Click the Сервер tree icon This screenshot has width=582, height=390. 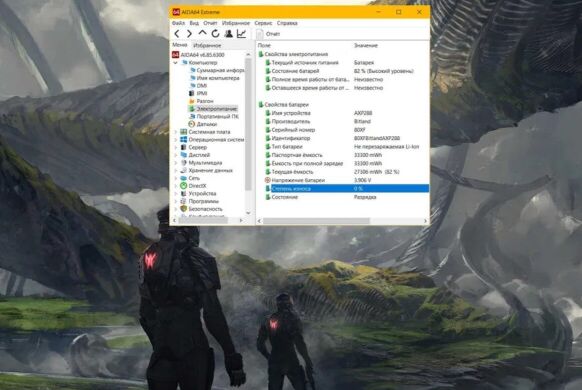tap(183, 147)
